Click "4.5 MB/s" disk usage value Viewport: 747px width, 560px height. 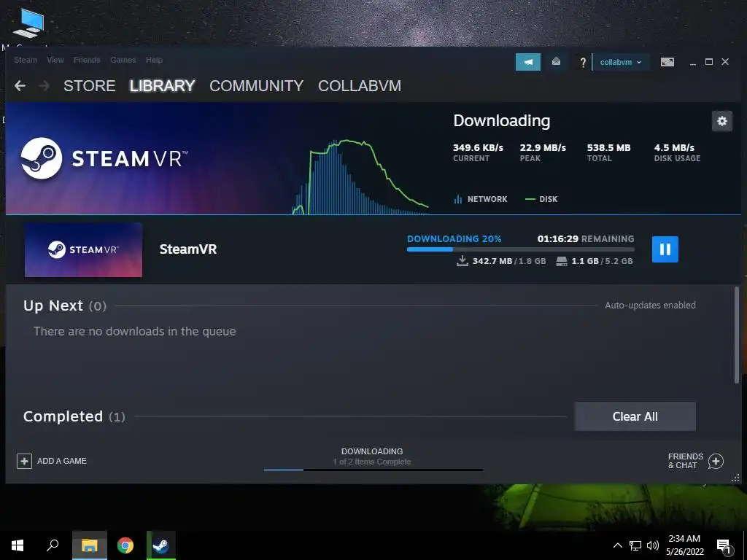[674, 147]
